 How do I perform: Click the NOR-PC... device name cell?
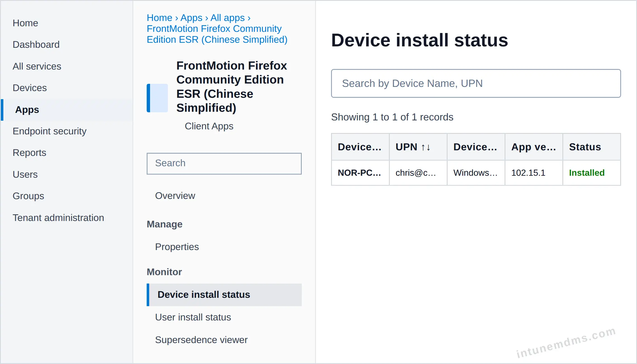click(x=360, y=173)
